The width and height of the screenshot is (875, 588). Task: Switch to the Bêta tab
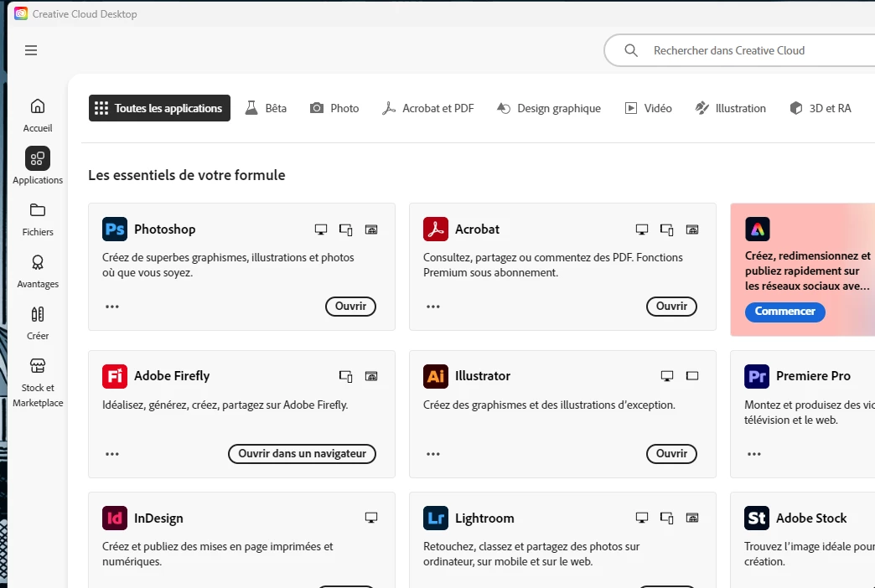coord(266,108)
